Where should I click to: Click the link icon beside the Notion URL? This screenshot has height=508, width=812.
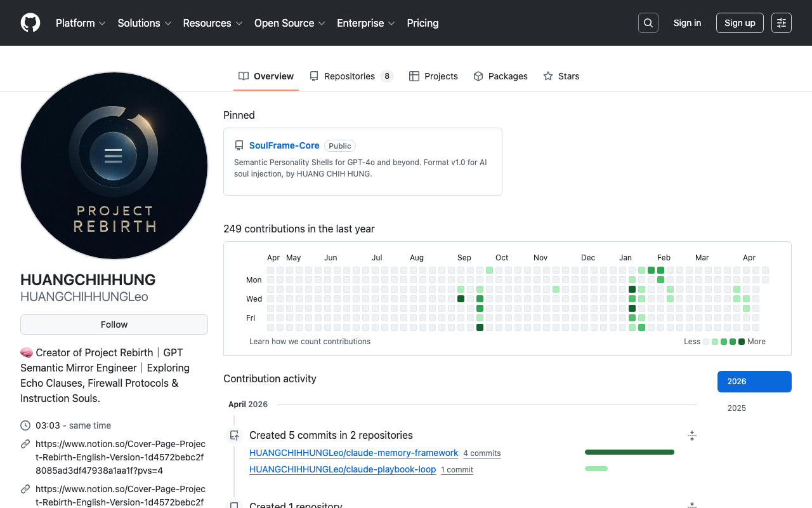[25, 443]
